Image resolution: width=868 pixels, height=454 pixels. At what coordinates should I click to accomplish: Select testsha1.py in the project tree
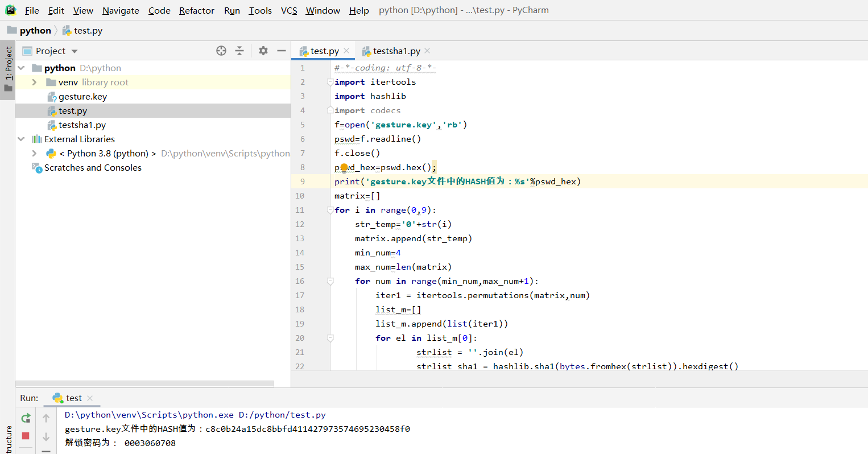coord(82,125)
